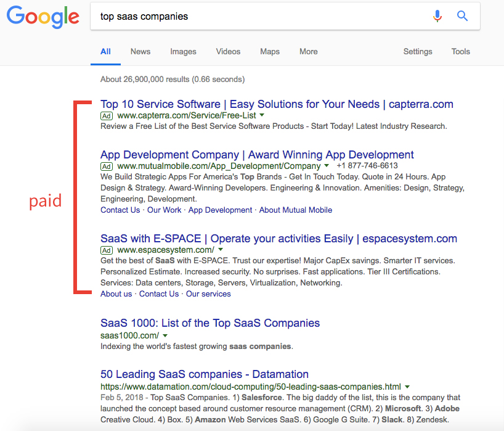Image resolution: width=504 pixels, height=431 pixels.
Task: Click the www.capterra.com/Service/Free-List URL text
Action: 187,115
